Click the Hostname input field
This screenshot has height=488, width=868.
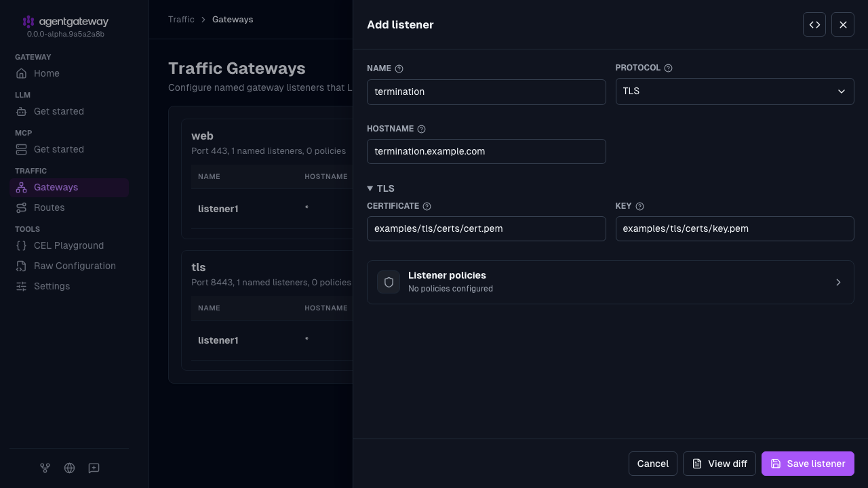(x=486, y=151)
